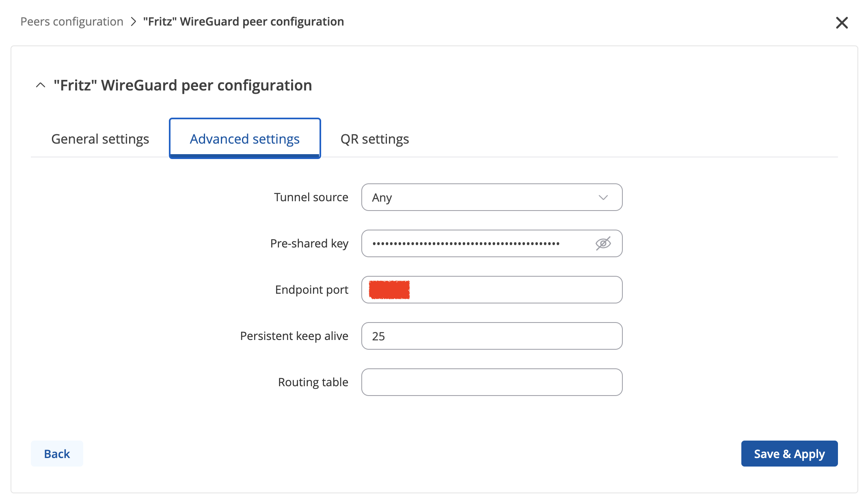
Task: Focus the Routing table input
Action: pos(492,382)
